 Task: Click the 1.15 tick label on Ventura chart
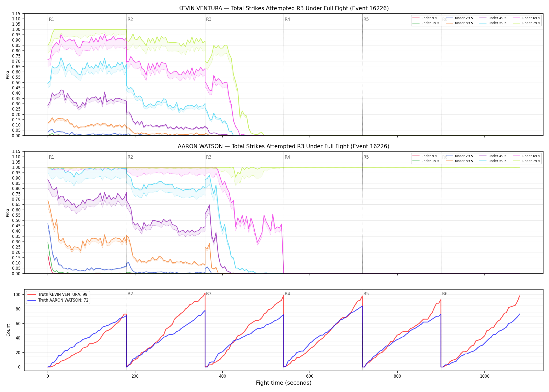tap(16, 14)
